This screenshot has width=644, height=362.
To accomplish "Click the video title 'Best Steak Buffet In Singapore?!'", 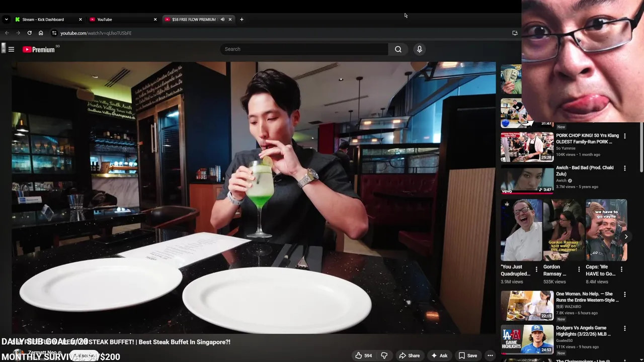I will click(185, 342).
